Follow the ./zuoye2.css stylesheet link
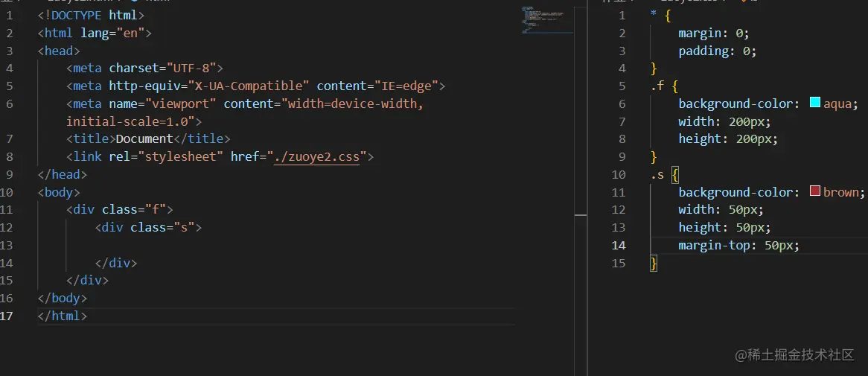 316,156
